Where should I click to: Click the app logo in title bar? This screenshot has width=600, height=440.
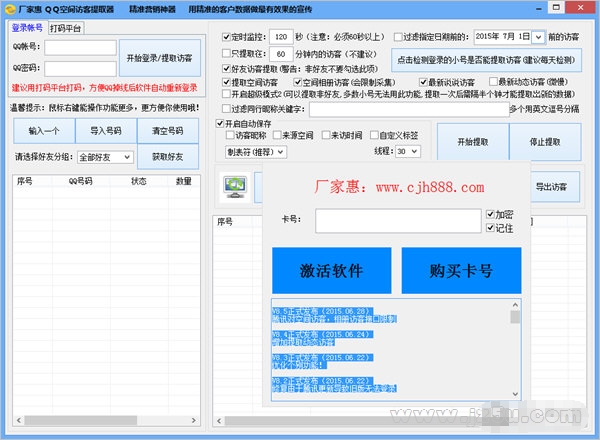tap(10, 8)
